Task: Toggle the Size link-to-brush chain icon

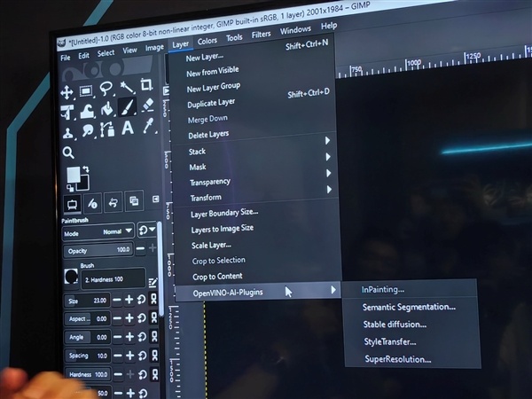Action: point(154,300)
